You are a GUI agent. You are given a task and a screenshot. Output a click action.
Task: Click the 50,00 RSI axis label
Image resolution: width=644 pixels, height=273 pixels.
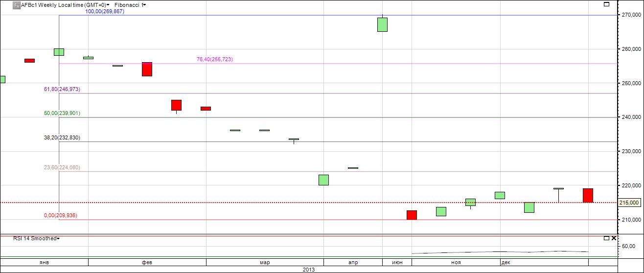[x=627, y=247]
